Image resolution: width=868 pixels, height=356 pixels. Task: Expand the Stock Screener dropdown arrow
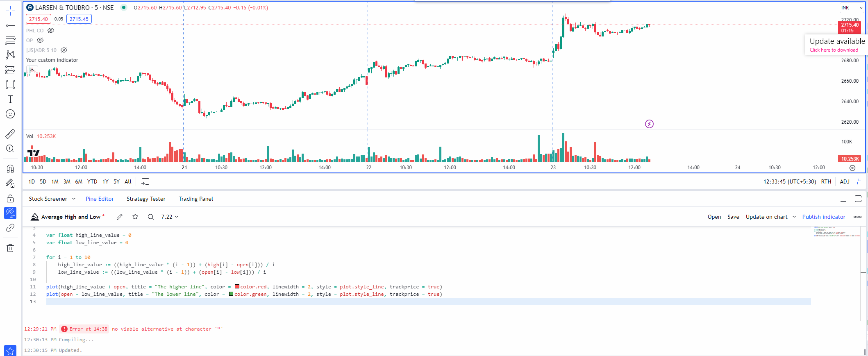click(74, 199)
